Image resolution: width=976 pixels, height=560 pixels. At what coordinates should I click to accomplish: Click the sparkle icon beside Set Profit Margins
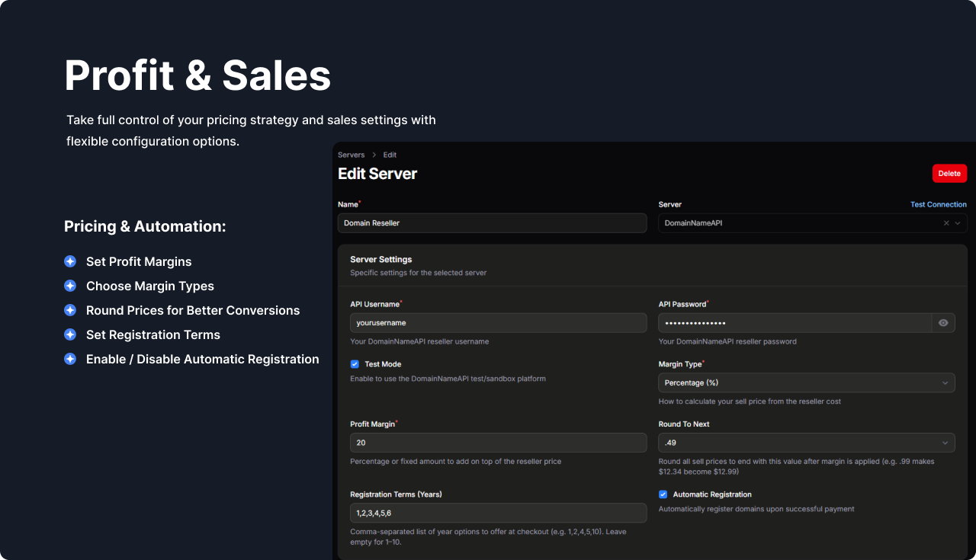pos(70,261)
